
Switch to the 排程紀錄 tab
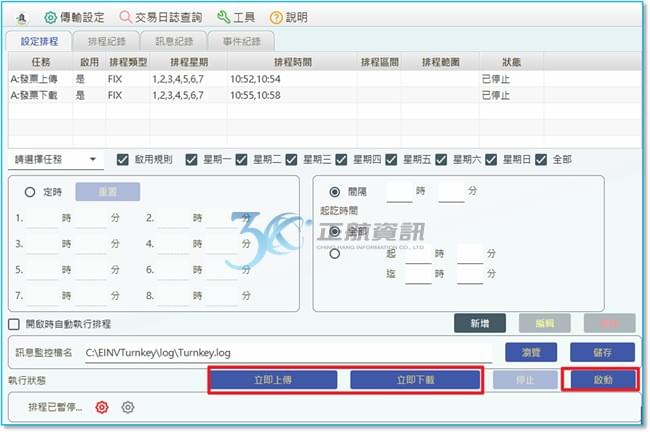(x=107, y=41)
